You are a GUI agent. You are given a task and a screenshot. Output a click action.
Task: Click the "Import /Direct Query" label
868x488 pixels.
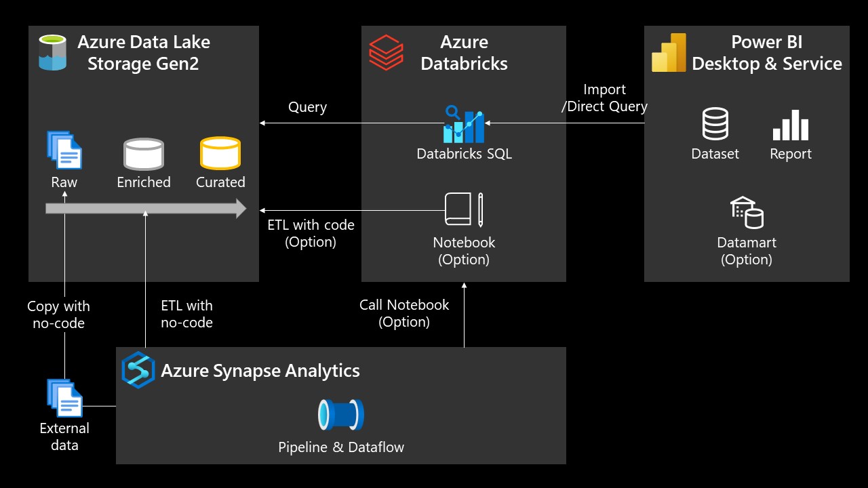point(604,98)
